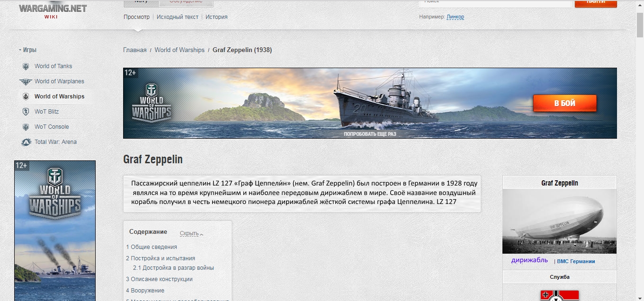
Task: Jump to section 2 Постройка и испытания
Action: [161, 258]
